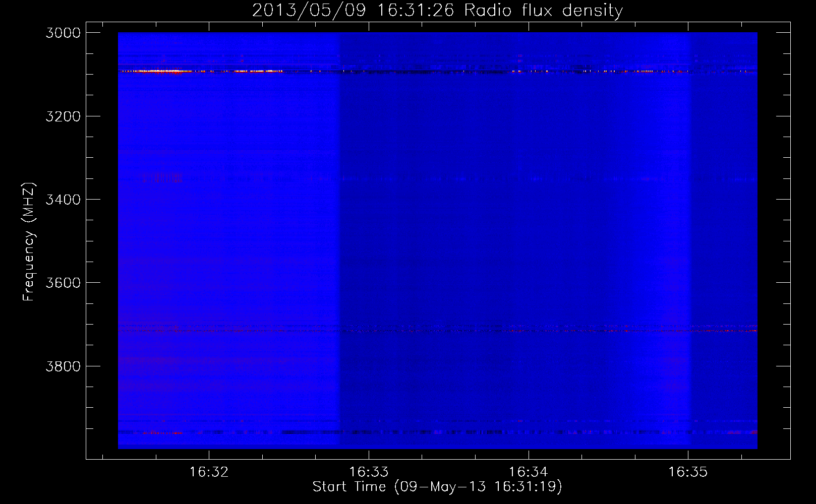Screen dimensions: 816x504
Task: Click the 'Start Time (09-May-13 16:31:19)' axis title
Action: (x=437, y=487)
